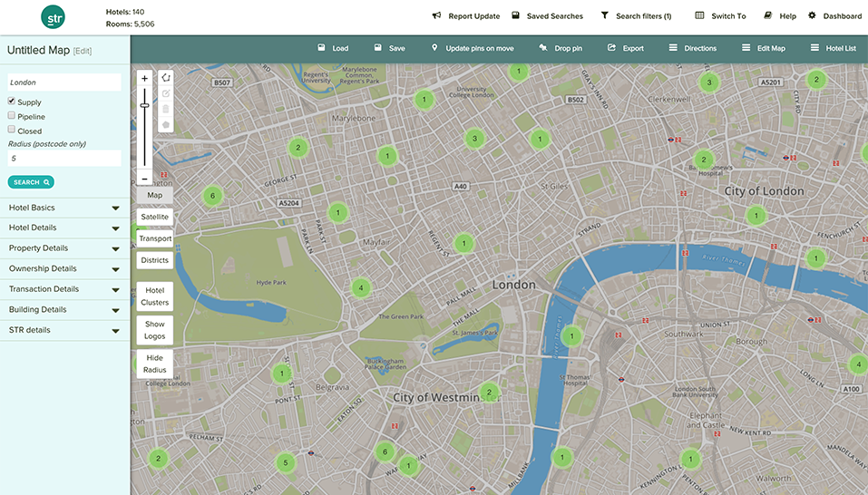Open Search filters funnel icon
This screenshot has height=495, width=868.
(605, 16)
